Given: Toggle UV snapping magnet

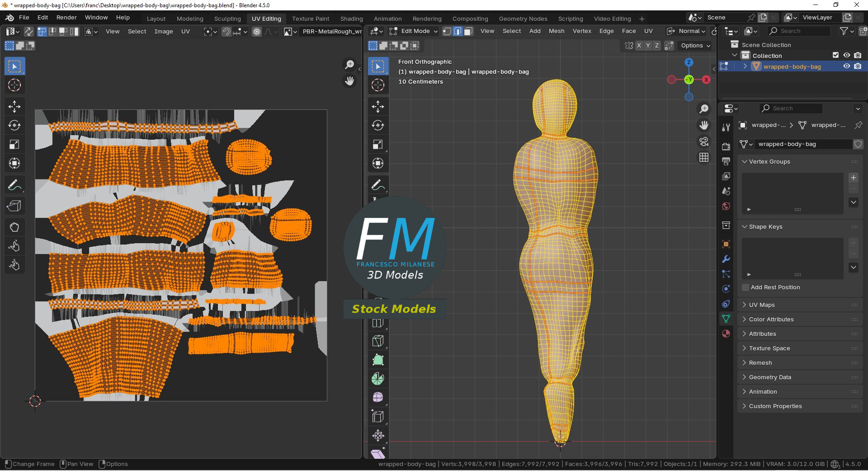Looking at the screenshot, I should pyautogui.click(x=226, y=32).
